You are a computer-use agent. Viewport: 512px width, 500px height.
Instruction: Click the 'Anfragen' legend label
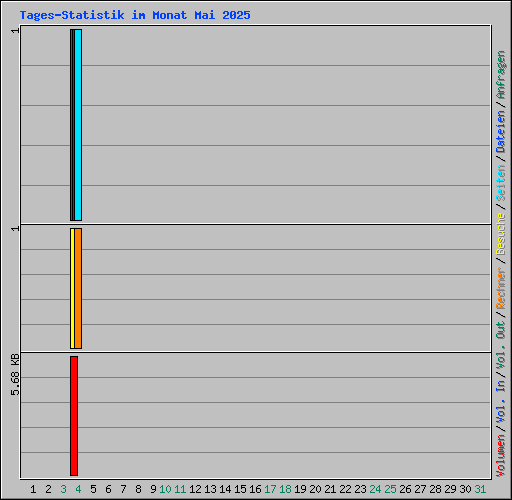click(x=501, y=74)
